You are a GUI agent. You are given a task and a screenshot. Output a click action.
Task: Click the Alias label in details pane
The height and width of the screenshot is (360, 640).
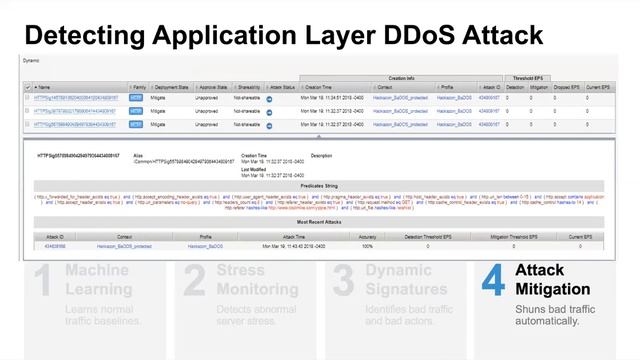pos(138,156)
